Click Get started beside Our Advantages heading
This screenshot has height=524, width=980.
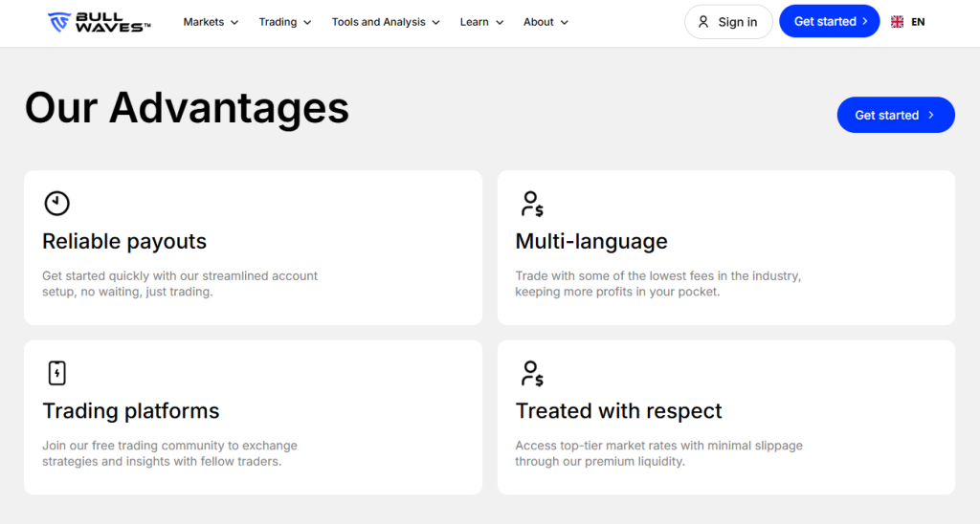[895, 115]
